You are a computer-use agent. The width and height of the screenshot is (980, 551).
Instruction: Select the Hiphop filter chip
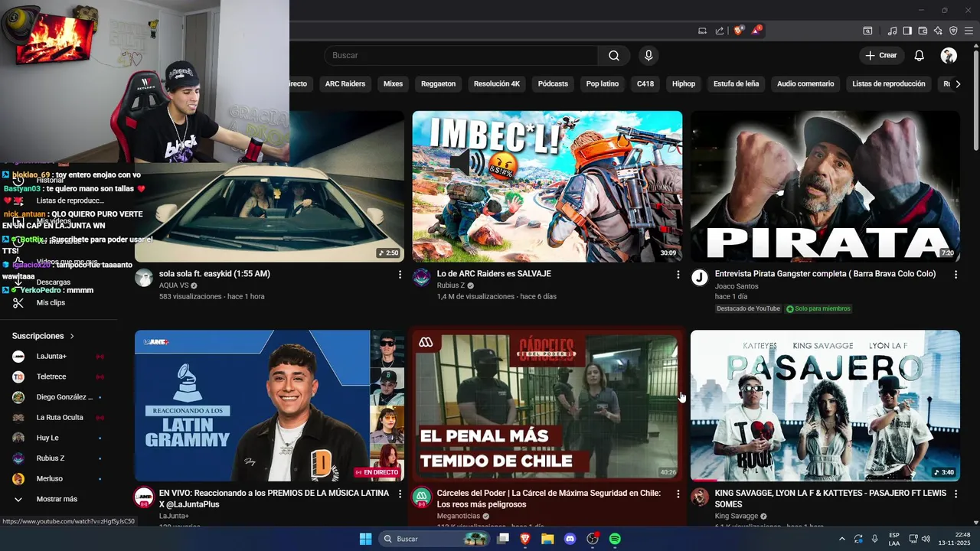(x=684, y=84)
